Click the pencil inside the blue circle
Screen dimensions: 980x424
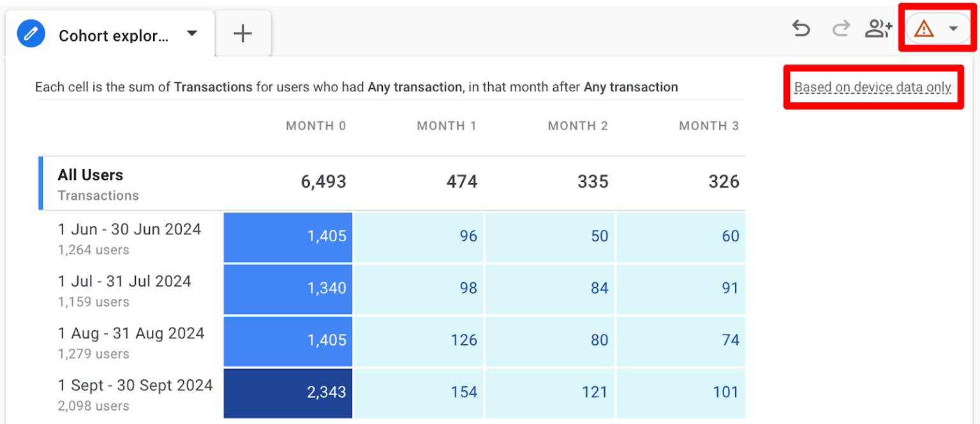[x=30, y=33]
